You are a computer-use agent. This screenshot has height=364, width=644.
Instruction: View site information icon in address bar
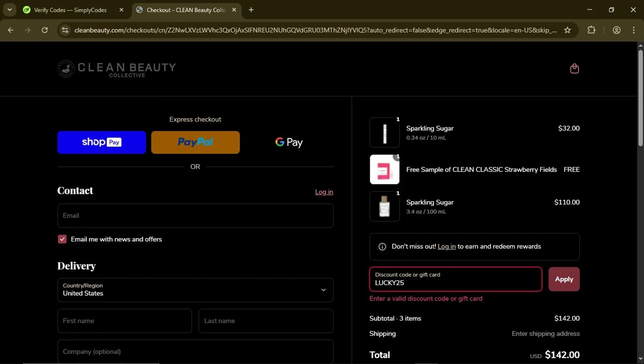coord(65,30)
